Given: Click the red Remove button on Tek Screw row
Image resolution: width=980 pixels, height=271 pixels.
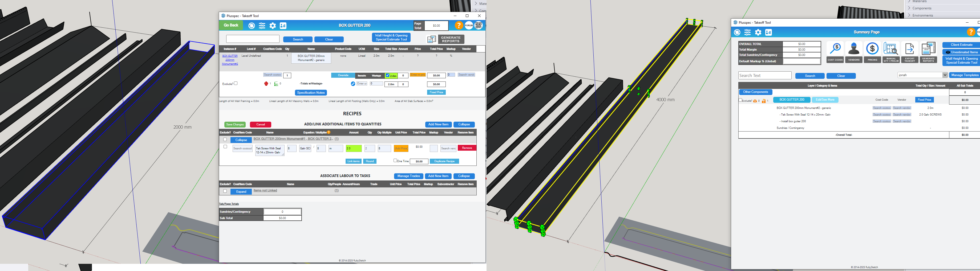Looking at the screenshot, I should point(467,148).
